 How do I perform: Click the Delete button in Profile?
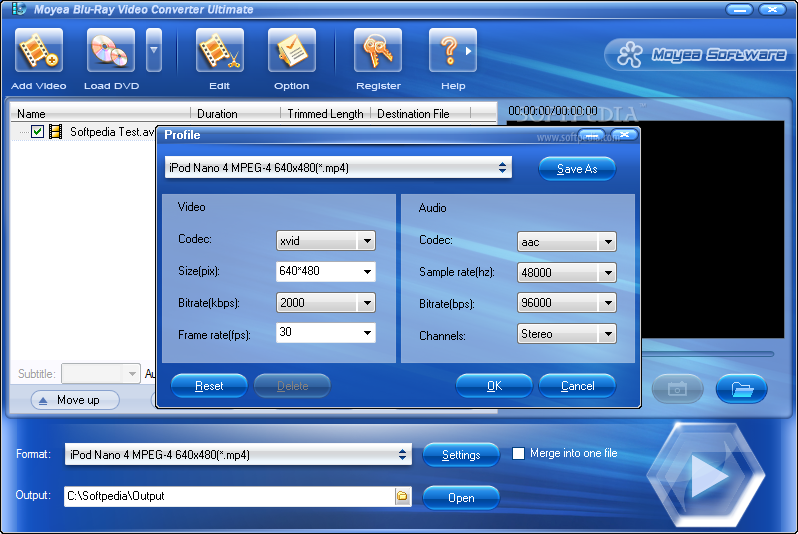tap(292, 386)
